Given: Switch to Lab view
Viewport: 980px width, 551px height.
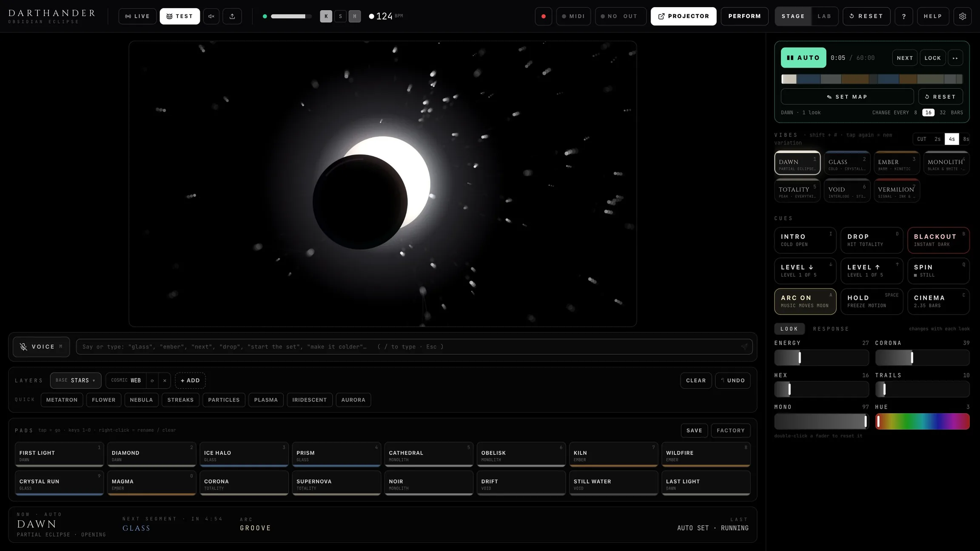Looking at the screenshot, I should pos(824,16).
